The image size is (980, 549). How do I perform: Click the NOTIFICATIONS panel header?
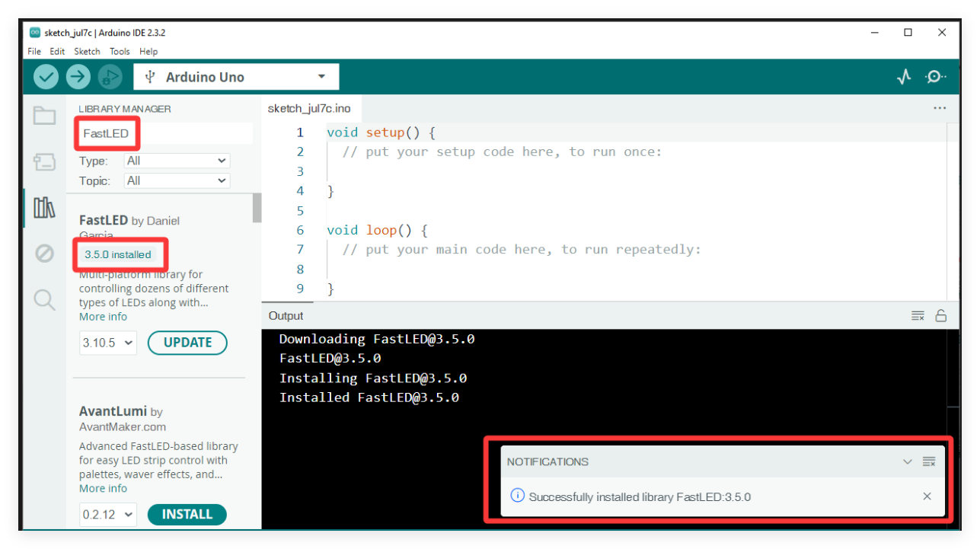click(x=547, y=461)
